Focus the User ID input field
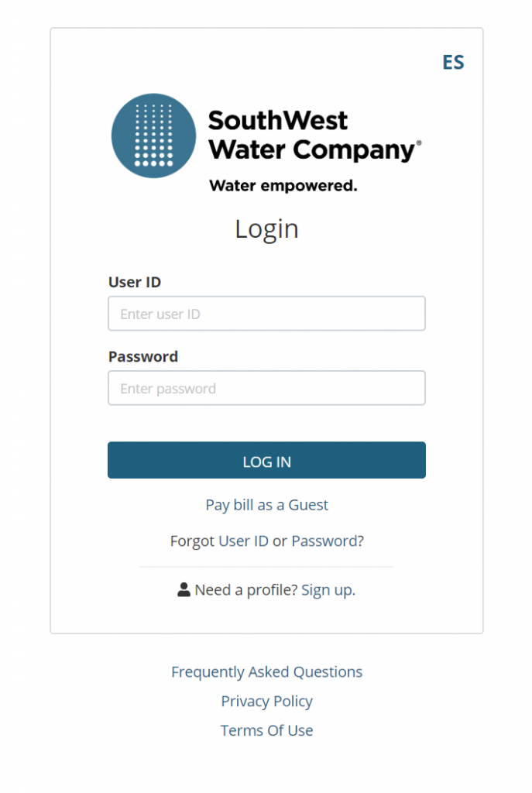532x793 pixels. click(266, 314)
